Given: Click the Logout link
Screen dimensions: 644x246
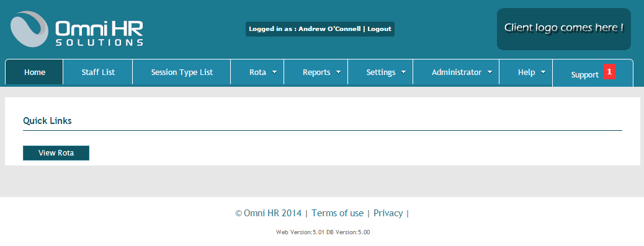Looking at the screenshot, I should tap(379, 29).
